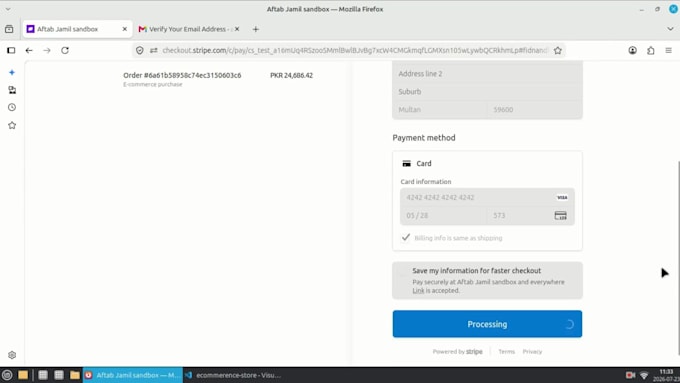The height and width of the screenshot is (383, 680).
Task: Click the card number field
Action: (487, 197)
